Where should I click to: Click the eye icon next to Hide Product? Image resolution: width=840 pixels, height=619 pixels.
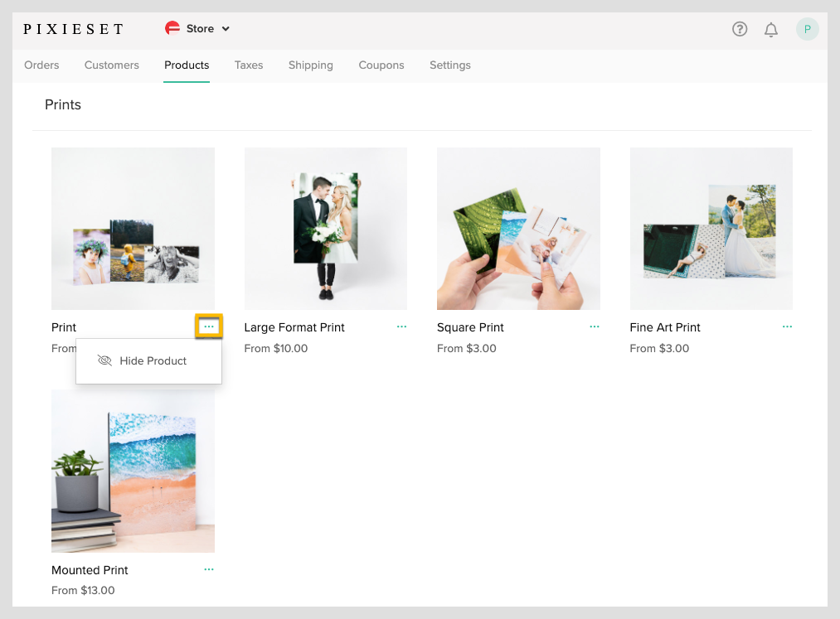pyautogui.click(x=104, y=360)
